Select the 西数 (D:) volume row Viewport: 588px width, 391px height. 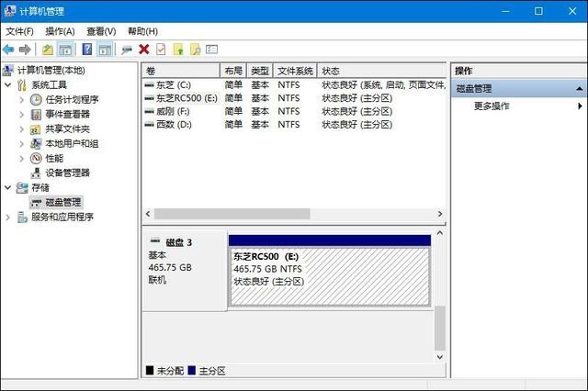tap(294, 124)
